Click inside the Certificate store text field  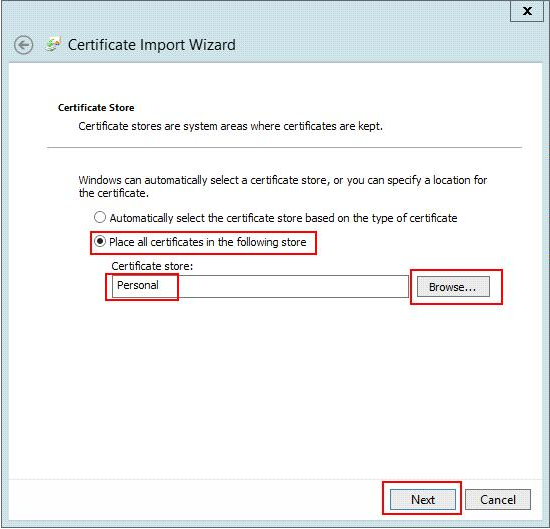260,286
